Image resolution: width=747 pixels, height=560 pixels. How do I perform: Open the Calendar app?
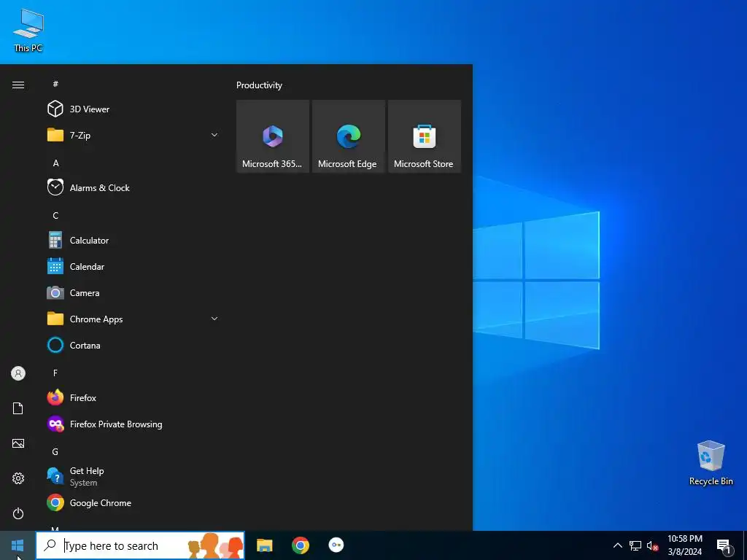(133, 267)
